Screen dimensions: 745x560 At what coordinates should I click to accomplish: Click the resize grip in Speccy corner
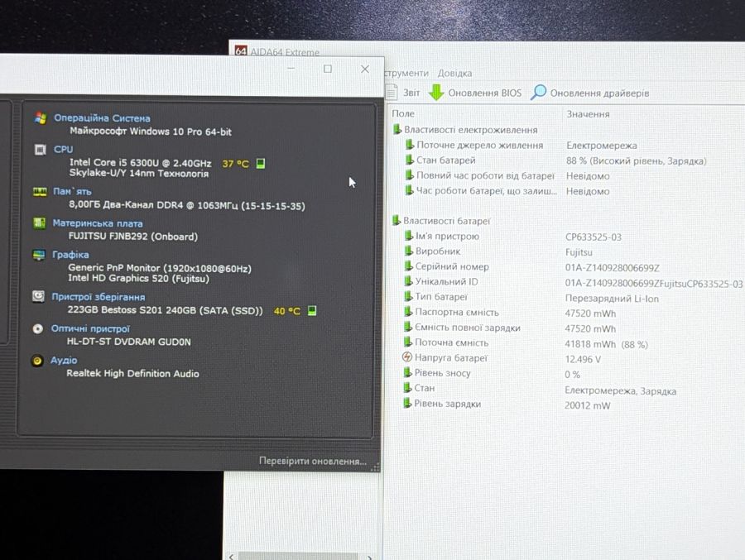(375, 467)
